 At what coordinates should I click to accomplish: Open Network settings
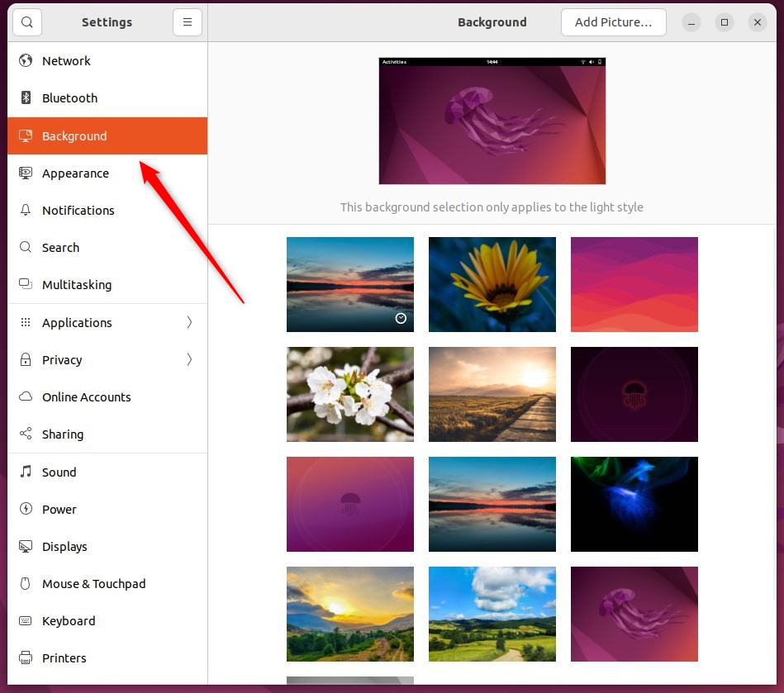click(107, 60)
